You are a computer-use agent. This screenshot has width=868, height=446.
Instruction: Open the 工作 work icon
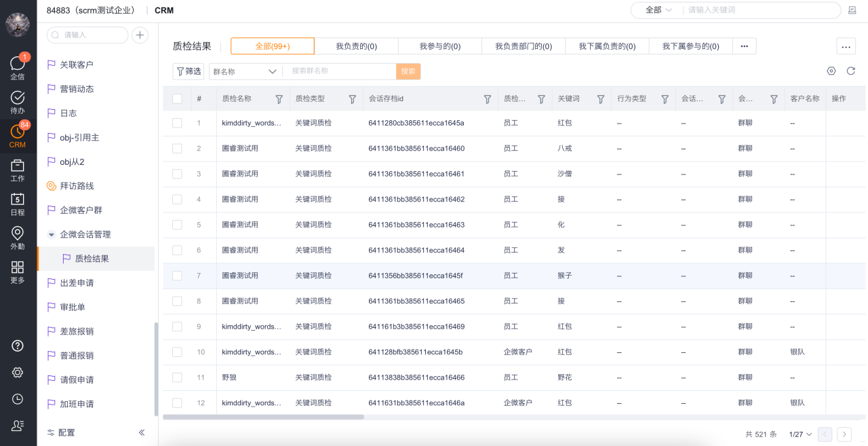pyautogui.click(x=18, y=170)
